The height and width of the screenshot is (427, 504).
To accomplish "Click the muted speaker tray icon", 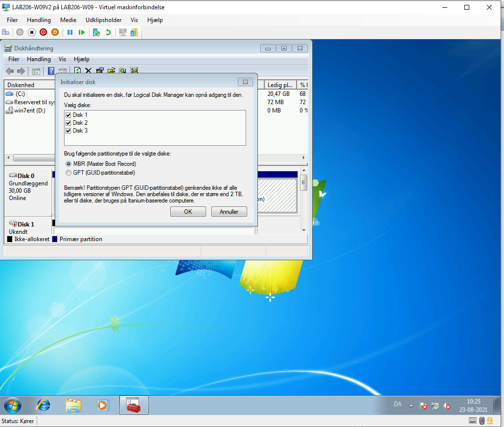I will click(x=447, y=406).
